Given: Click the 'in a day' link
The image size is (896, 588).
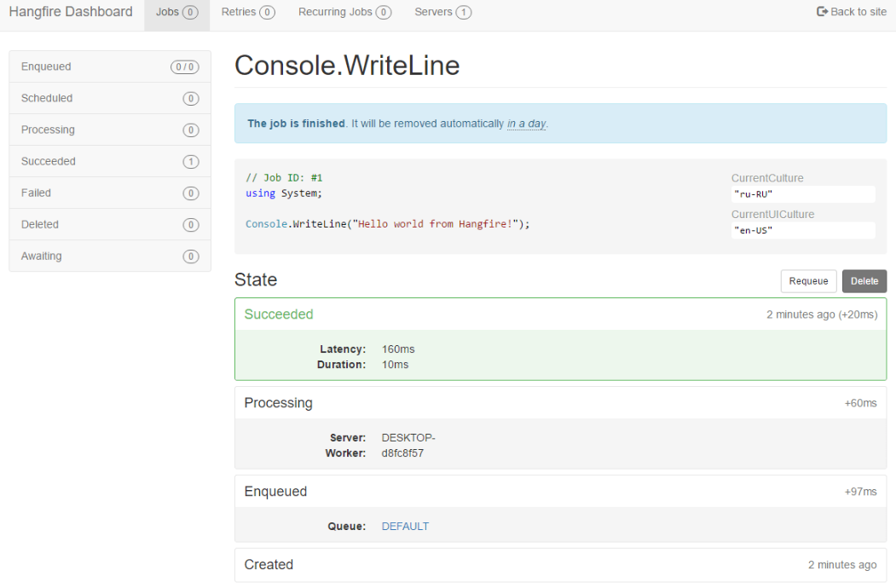Looking at the screenshot, I should (x=527, y=124).
